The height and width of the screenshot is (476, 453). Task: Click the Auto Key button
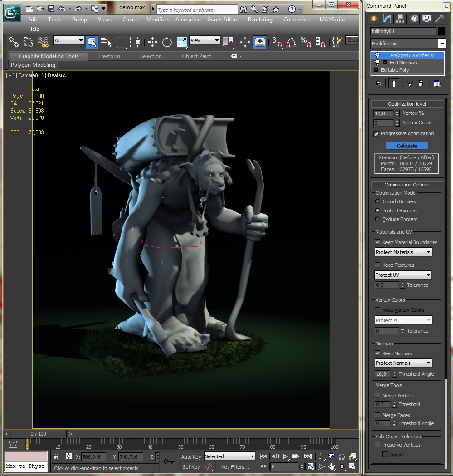coord(191,457)
